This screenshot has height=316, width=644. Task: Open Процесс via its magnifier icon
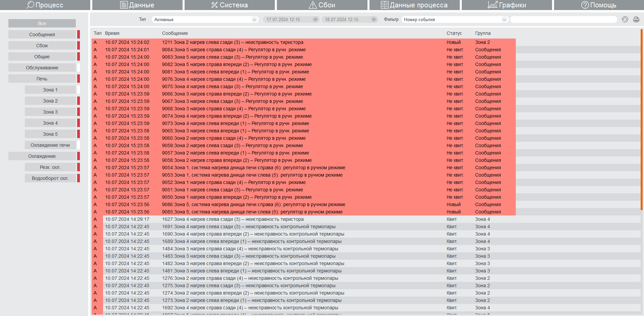click(x=31, y=5)
